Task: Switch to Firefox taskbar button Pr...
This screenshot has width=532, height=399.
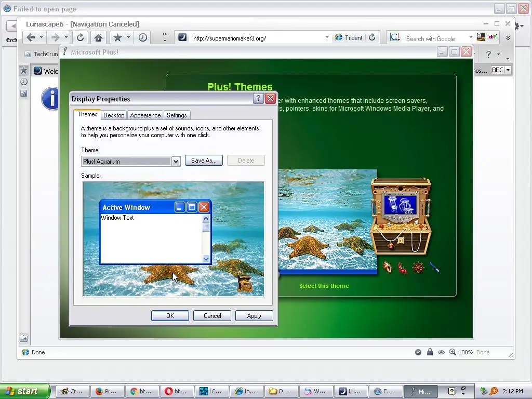Action: click(107, 391)
